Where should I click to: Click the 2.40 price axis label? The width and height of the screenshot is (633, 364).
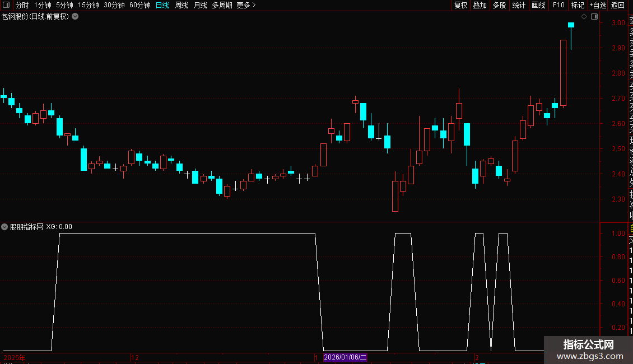[x=618, y=174]
